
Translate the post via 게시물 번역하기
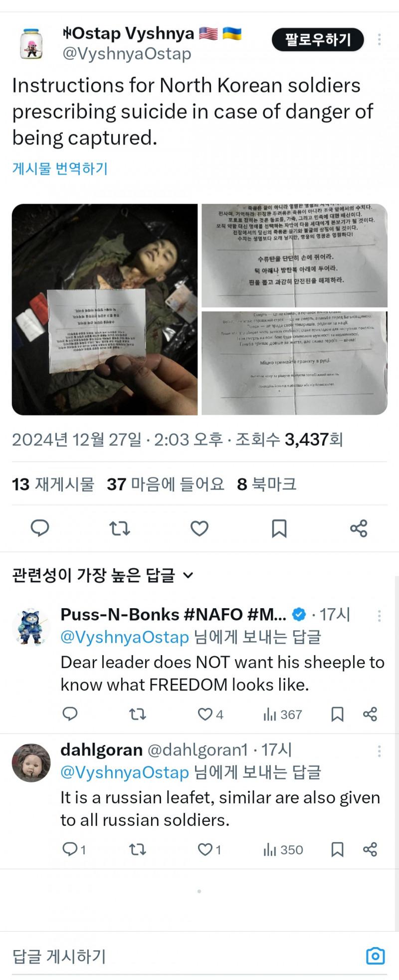[x=60, y=168]
